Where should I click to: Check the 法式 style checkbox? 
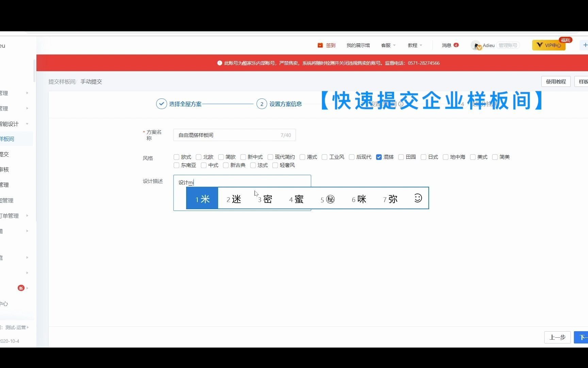click(253, 165)
